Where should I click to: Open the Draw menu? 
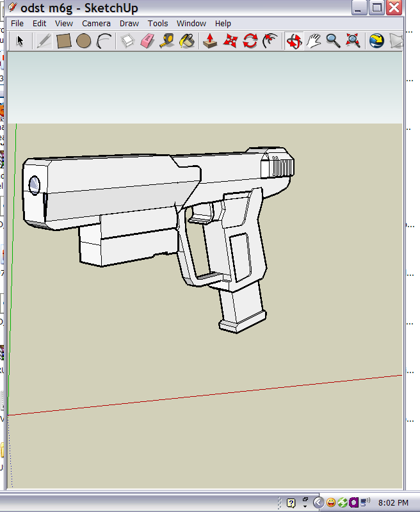pos(129,24)
